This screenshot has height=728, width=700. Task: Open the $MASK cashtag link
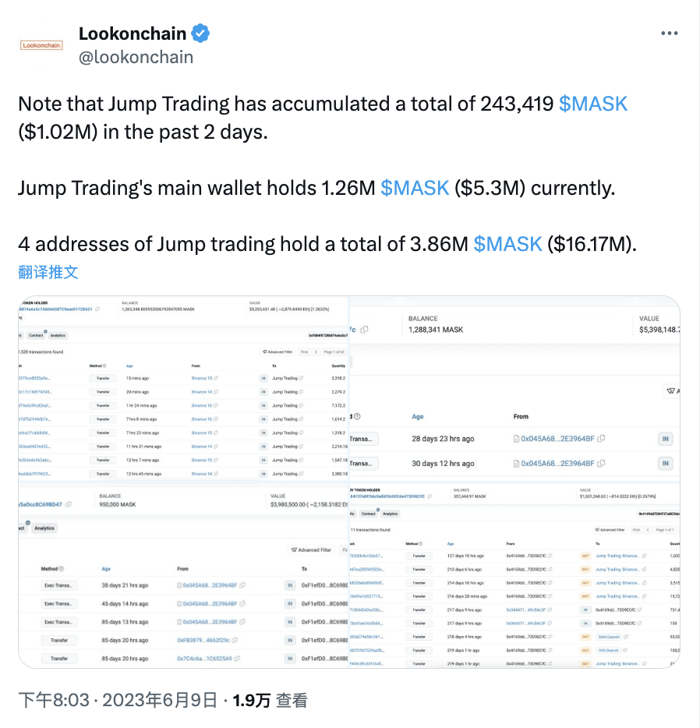[x=593, y=103]
